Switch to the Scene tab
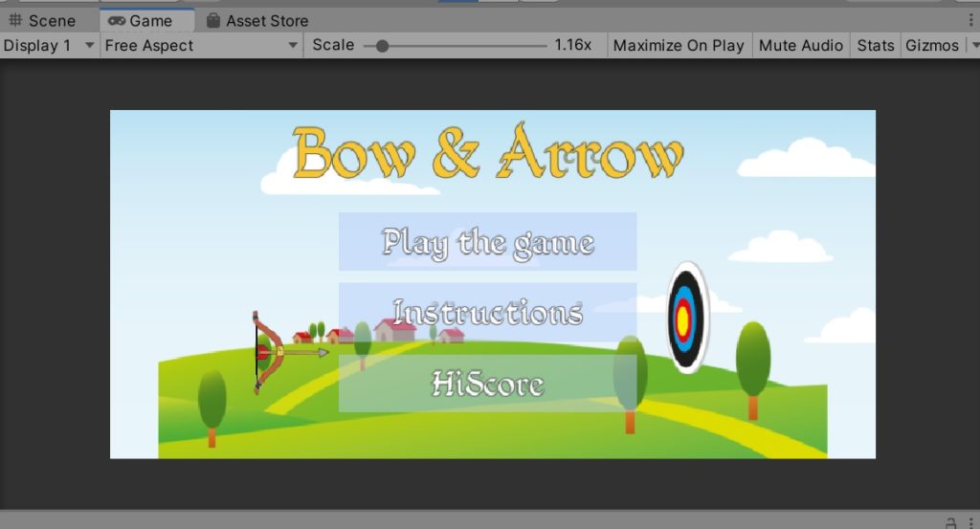 point(42,21)
